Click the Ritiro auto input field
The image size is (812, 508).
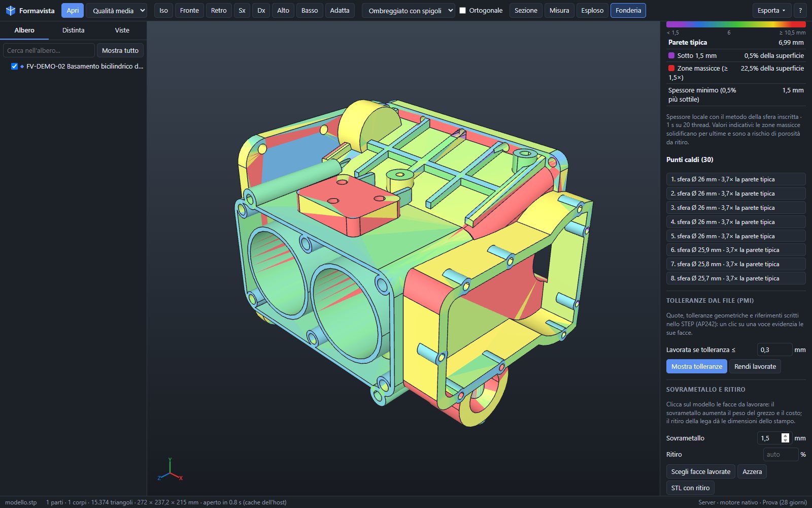click(781, 455)
